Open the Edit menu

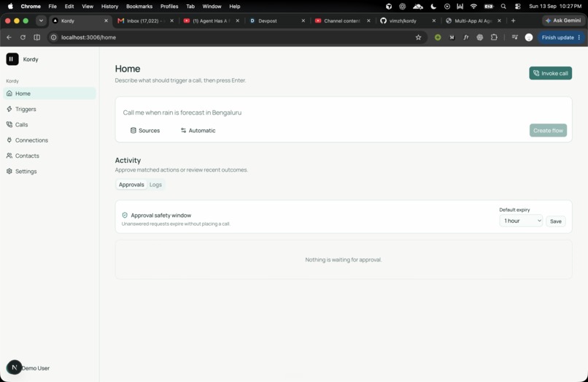69,6
